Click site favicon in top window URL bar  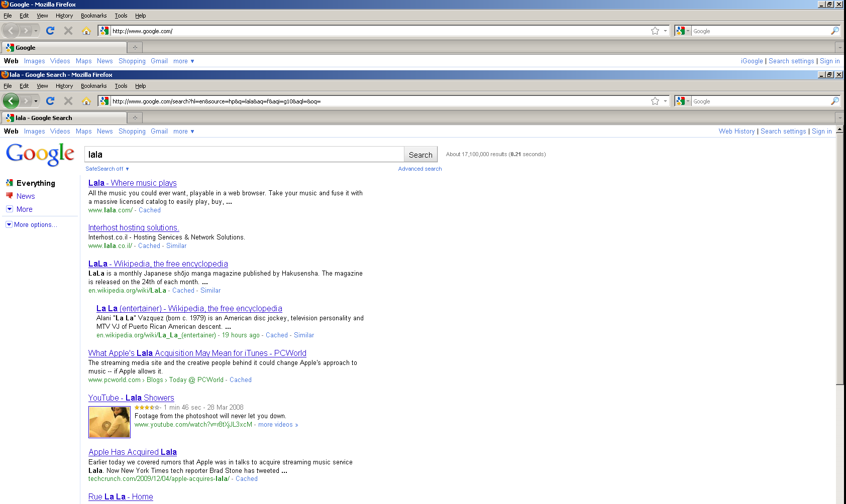[104, 31]
